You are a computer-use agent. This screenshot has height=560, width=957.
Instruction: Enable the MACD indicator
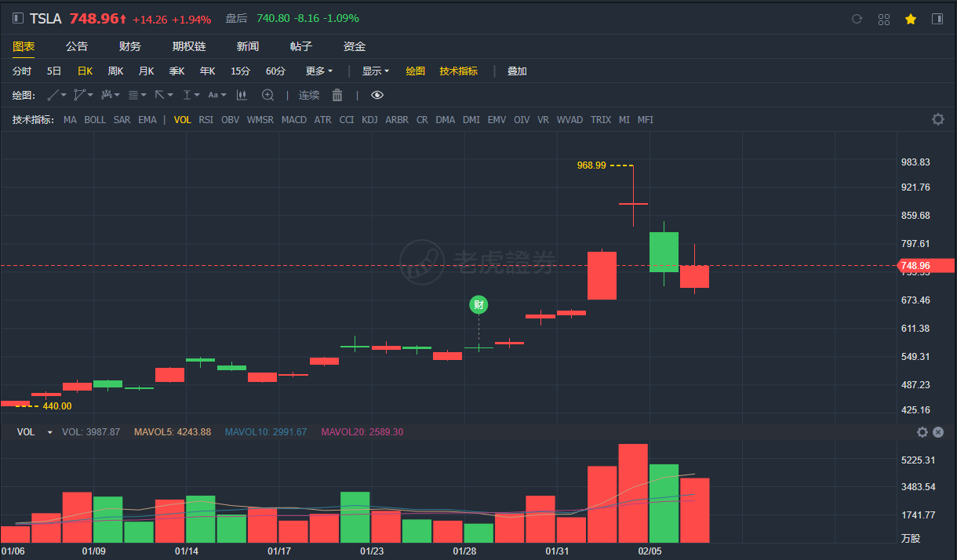294,120
